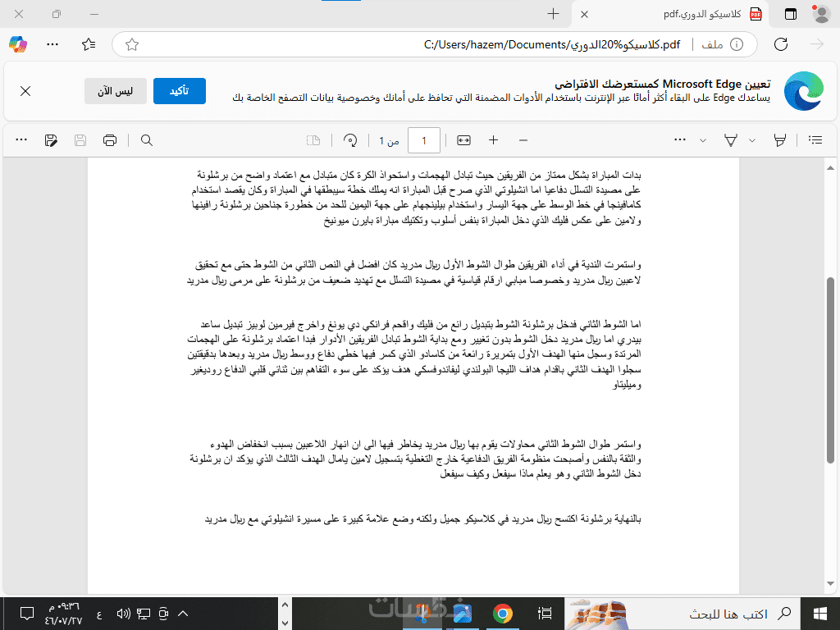Expand the draw tool options dropdown
The height and width of the screenshot is (630, 840).
[x=703, y=140]
